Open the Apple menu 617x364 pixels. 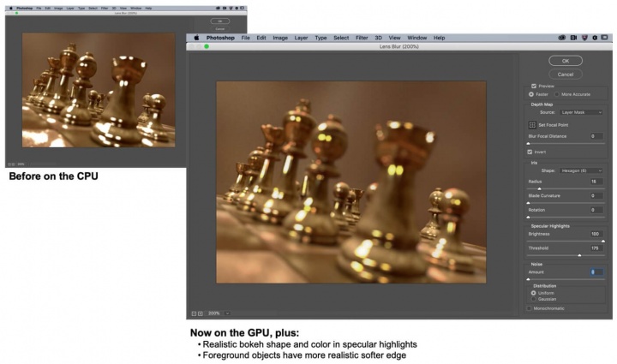pos(196,38)
